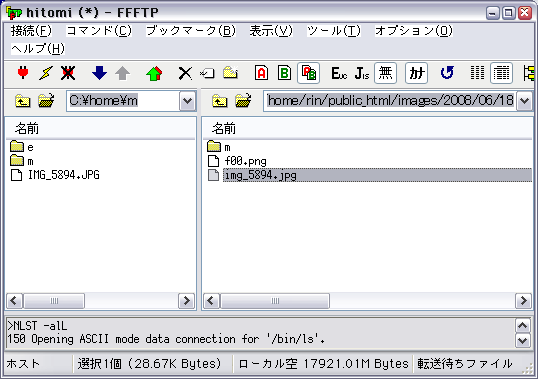Click the local pane horizontal scrollbar thumb
This screenshot has height=379, width=538.
pyautogui.click(x=54, y=301)
